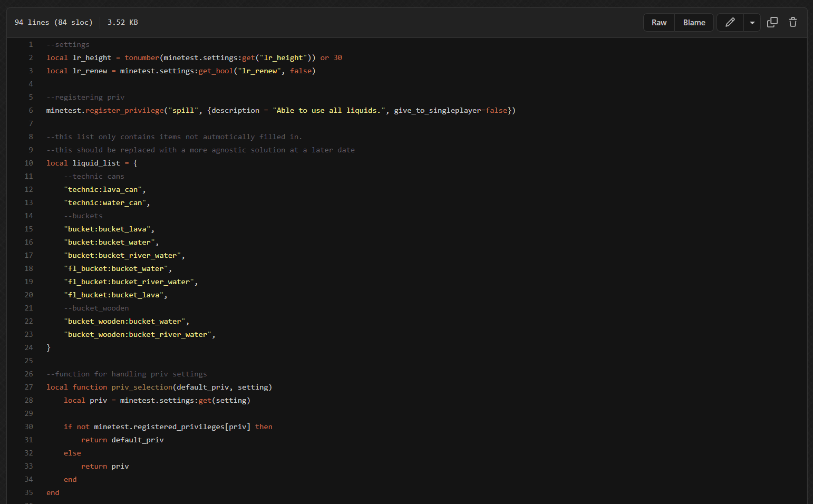
Task: Click the tonumber call on line 2
Action: (141, 58)
